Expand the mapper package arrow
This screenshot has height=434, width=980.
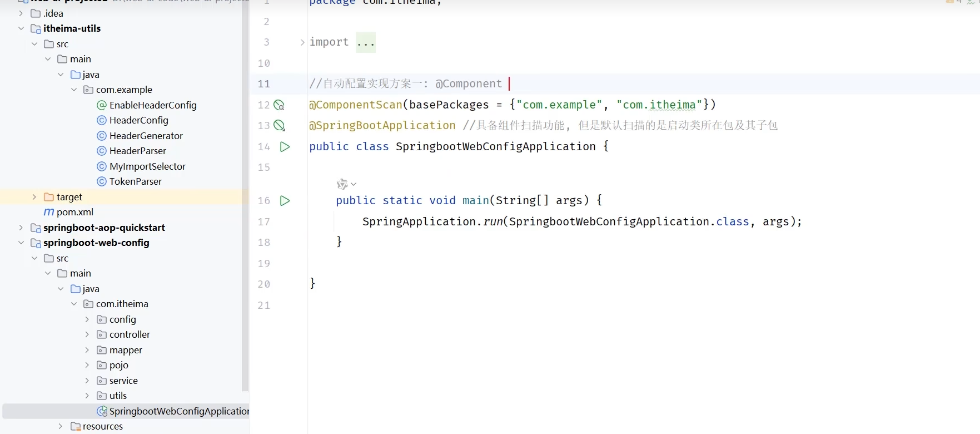87,350
